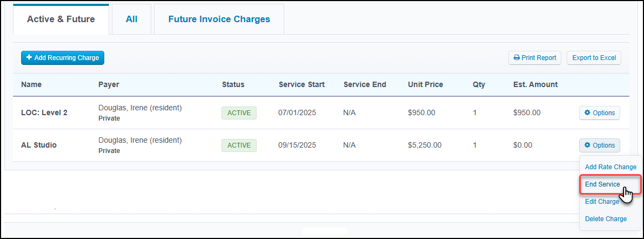
Task: Click the ACTIVE badge in LOC: Level 2 row
Action: click(239, 112)
